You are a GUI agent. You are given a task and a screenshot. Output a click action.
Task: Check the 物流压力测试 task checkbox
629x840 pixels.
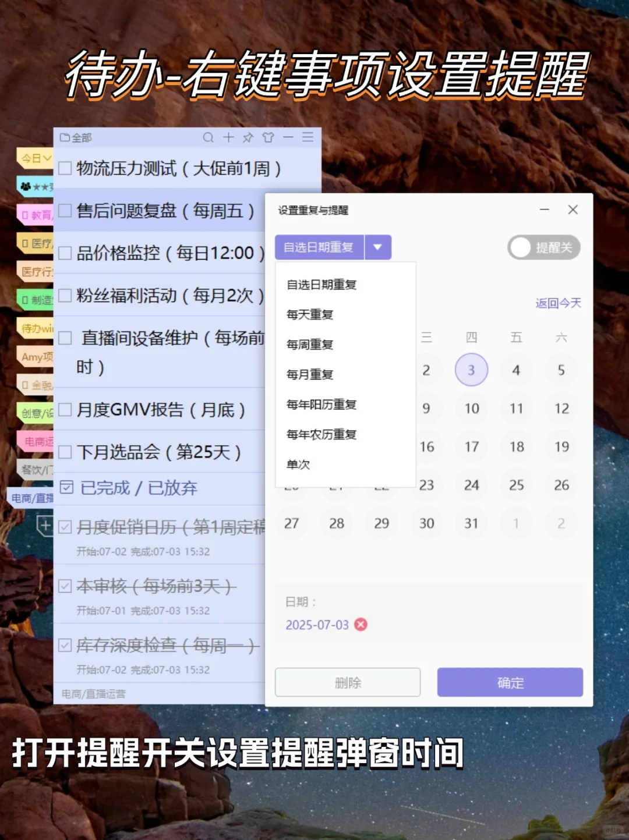pyautogui.click(x=64, y=168)
